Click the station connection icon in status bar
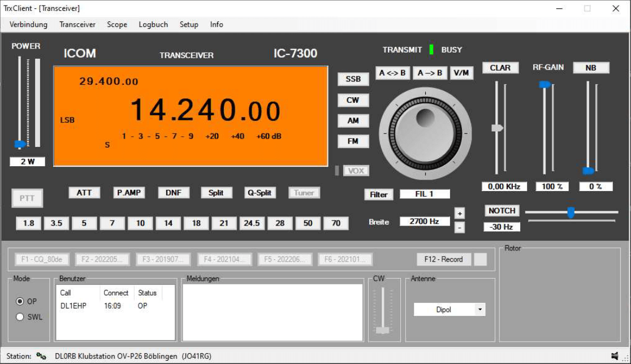The height and width of the screenshot is (364, 631). [x=41, y=356]
